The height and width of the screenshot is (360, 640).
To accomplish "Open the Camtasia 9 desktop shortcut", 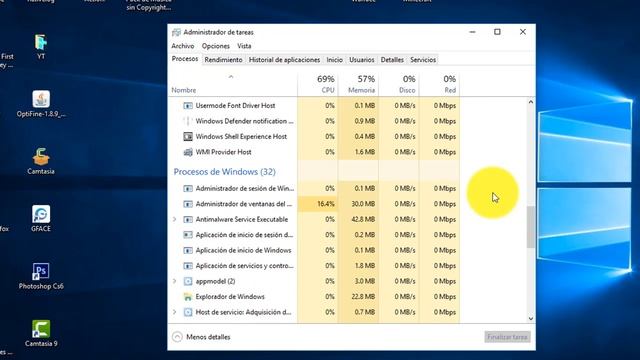I will [x=41, y=333].
